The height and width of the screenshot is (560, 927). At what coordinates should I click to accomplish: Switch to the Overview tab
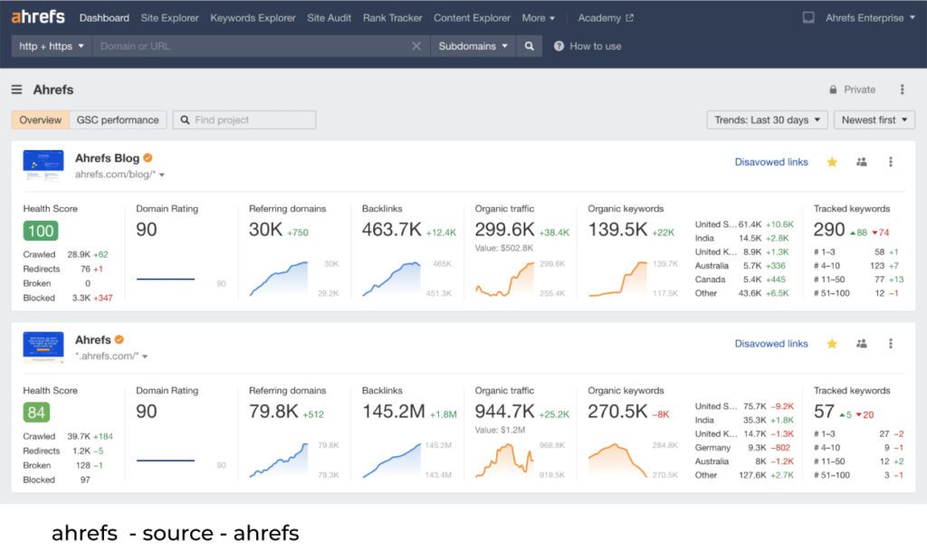[x=40, y=120]
